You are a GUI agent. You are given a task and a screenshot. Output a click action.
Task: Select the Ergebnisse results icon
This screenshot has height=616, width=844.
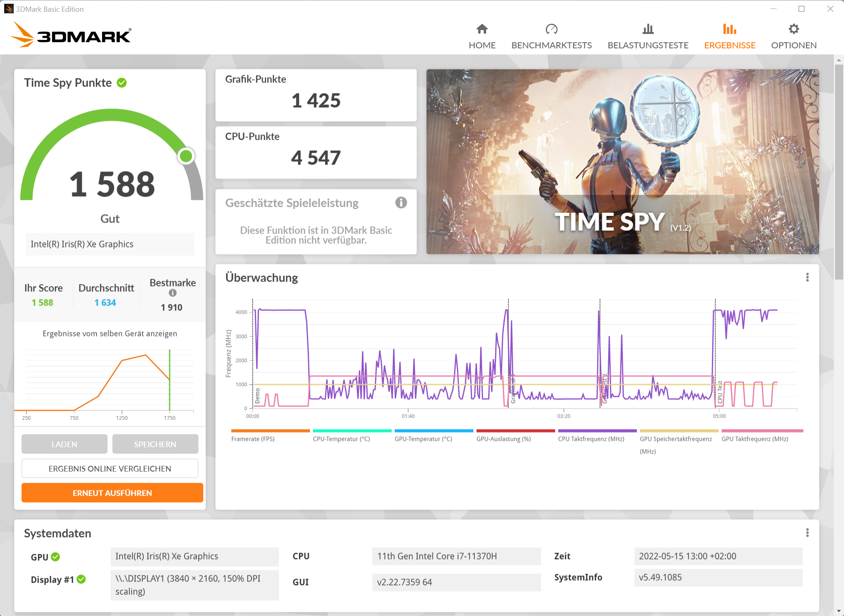[x=729, y=29]
